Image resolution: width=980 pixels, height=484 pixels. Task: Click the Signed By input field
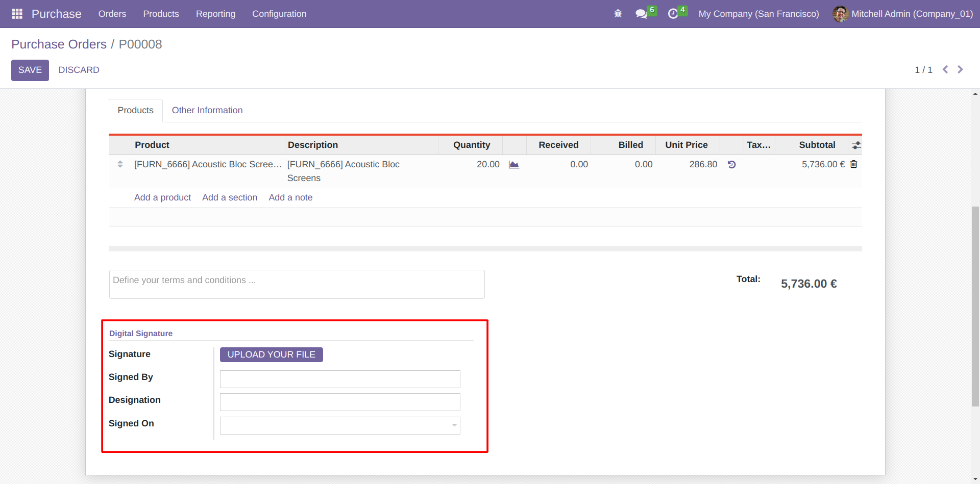click(x=340, y=379)
